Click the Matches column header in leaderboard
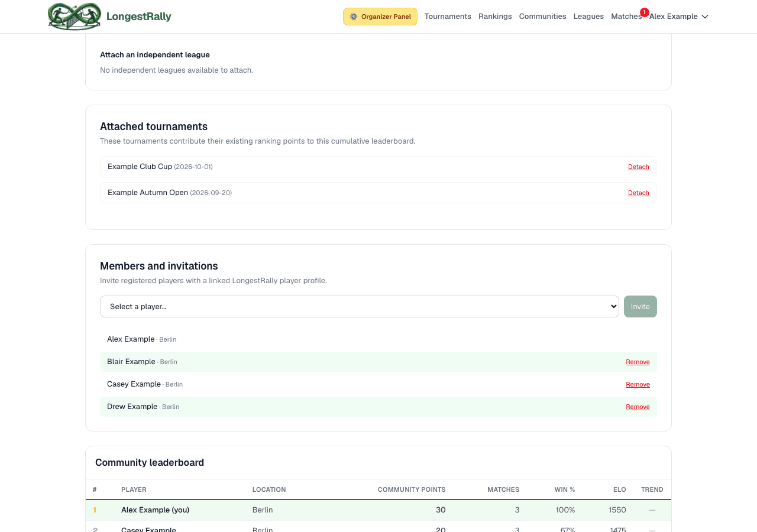The image size is (757, 532). tap(503, 489)
